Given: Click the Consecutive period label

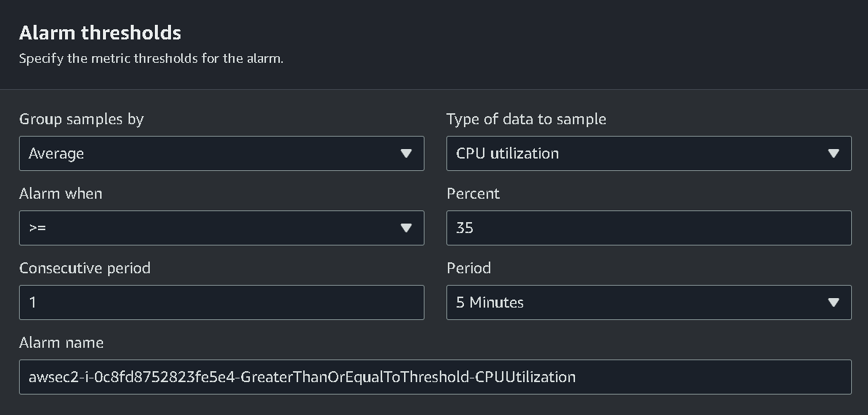Looking at the screenshot, I should 85,268.
